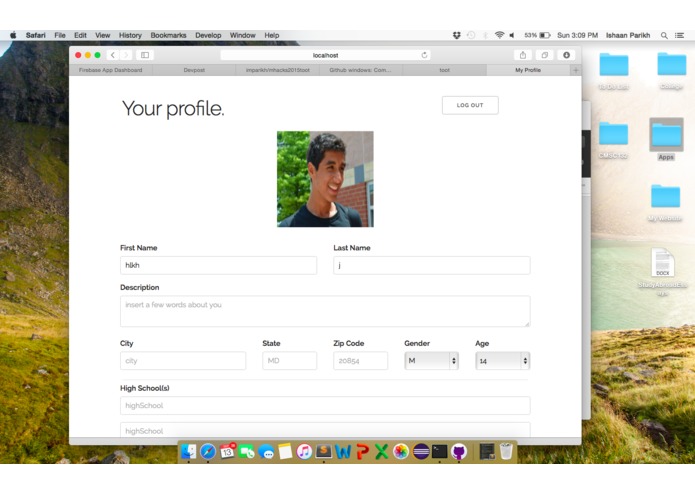This screenshot has height=494, width=695.
Task: Switch to Firebase App Dashboard tab
Action: pyautogui.click(x=111, y=70)
